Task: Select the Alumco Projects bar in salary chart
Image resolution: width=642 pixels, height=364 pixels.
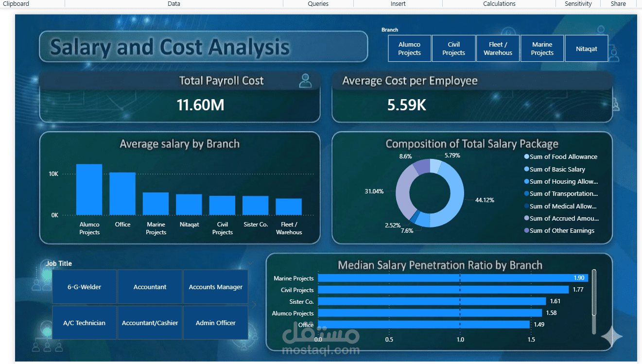Action: [89, 190]
